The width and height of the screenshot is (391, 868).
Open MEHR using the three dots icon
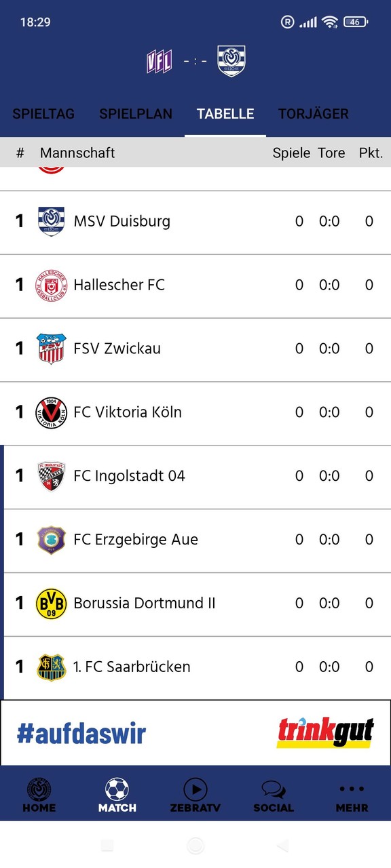[x=351, y=788]
